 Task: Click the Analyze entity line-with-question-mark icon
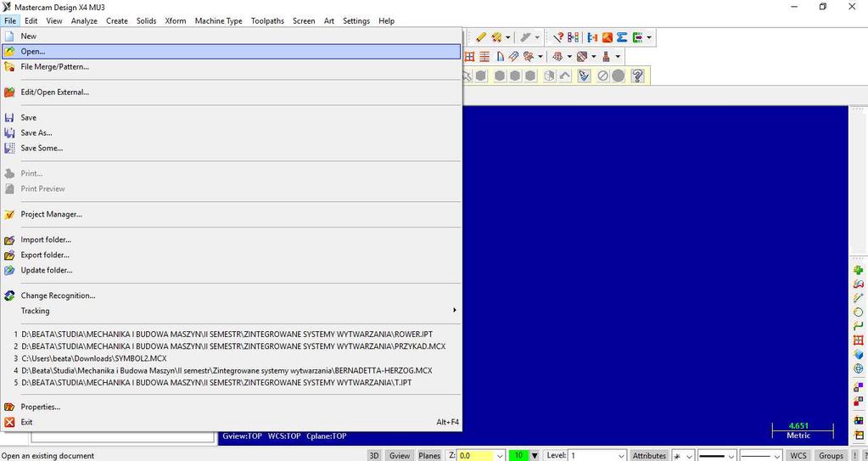(558, 37)
